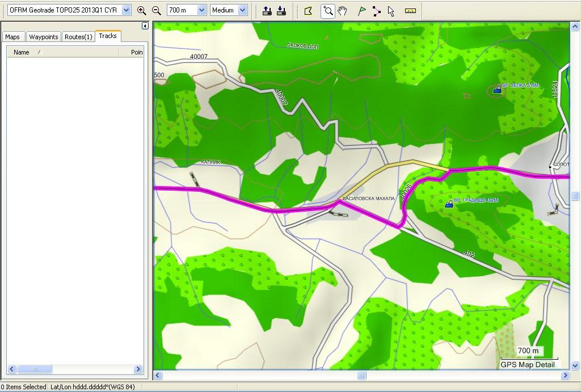Click the map horizontal scrollbar left arrow
The width and height of the screenshot is (581, 392).
[158, 376]
